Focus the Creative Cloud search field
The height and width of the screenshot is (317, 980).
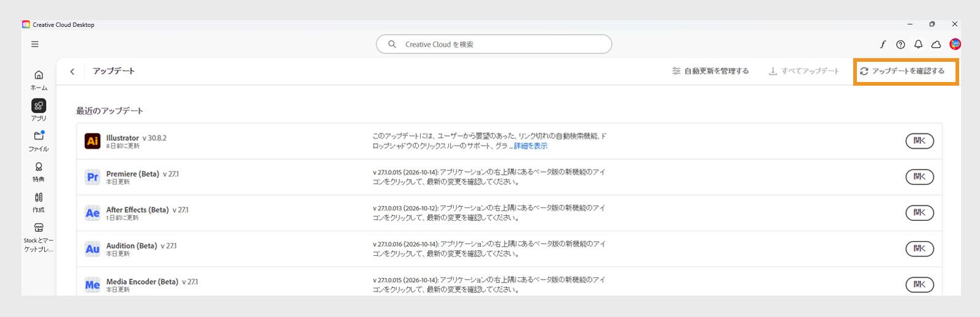click(494, 44)
